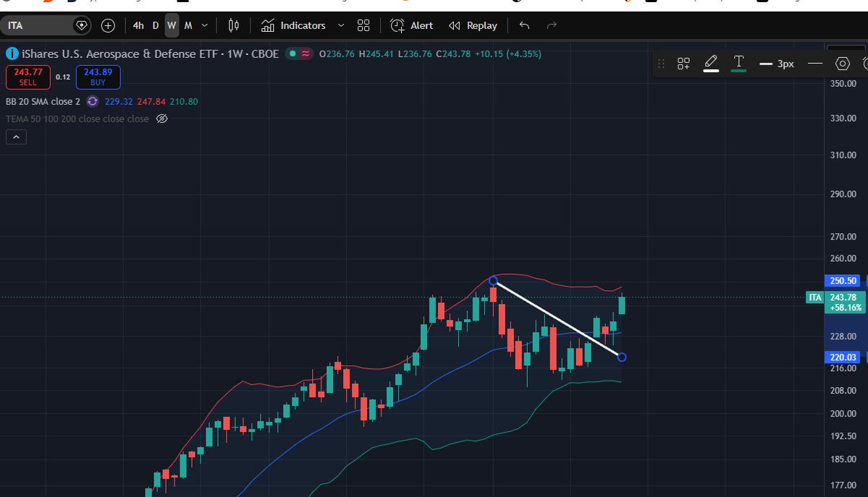Click the iShares U.S. Aerospace & Defense ETF title
Image resolution: width=868 pixels, height=497 pixels.
click(x=150, y=54)
